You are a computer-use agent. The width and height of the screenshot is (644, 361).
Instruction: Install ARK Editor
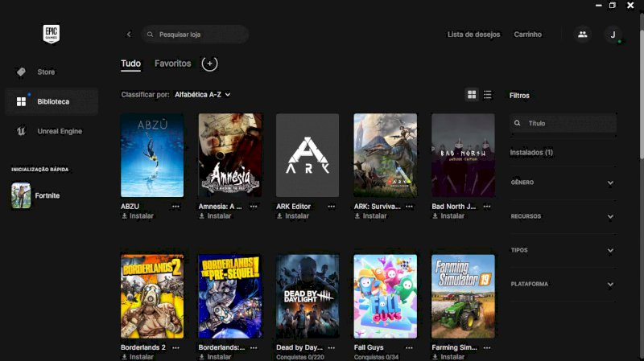[x=293, y=215]
